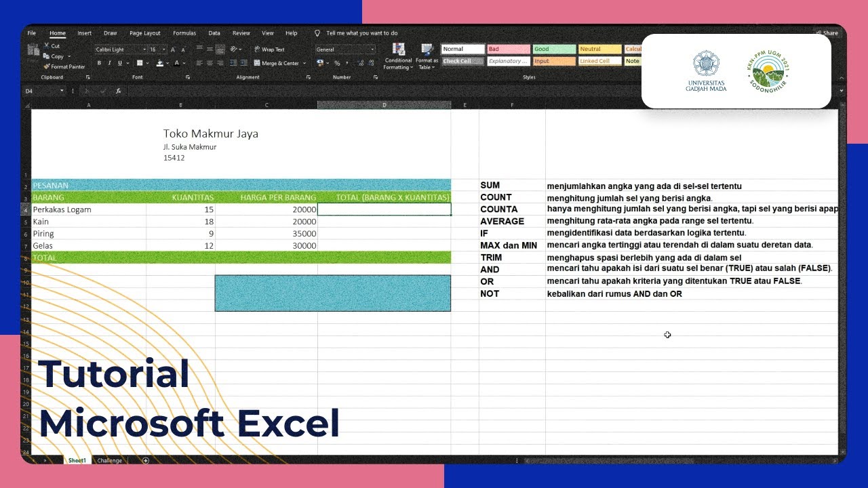Open Conditional Formatting menu

[x=398, y=57]
